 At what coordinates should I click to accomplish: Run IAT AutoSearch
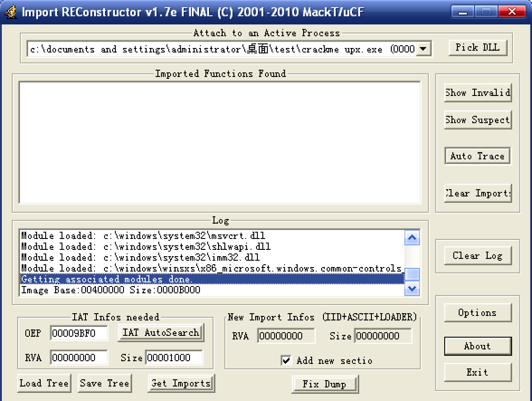tap(161, 333)
